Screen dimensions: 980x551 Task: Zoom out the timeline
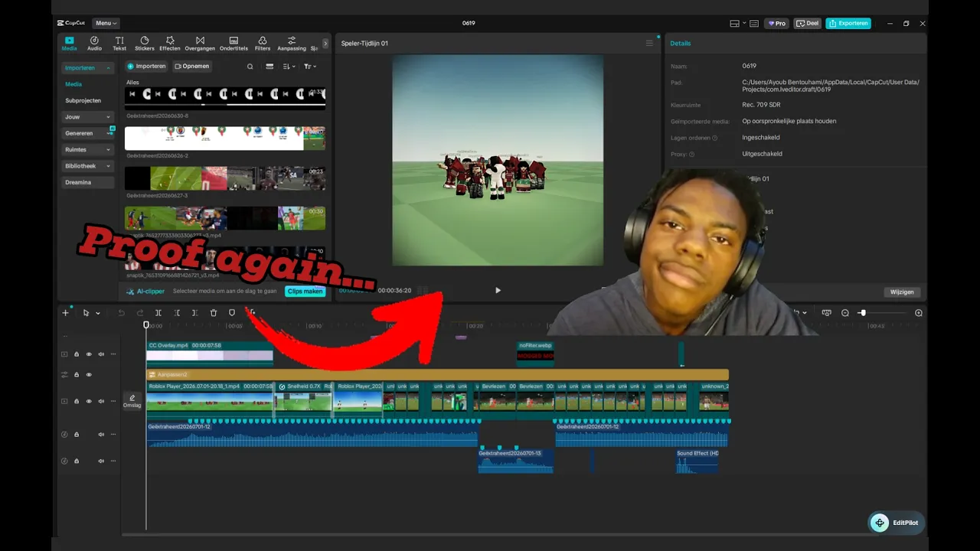pos(845,313)
